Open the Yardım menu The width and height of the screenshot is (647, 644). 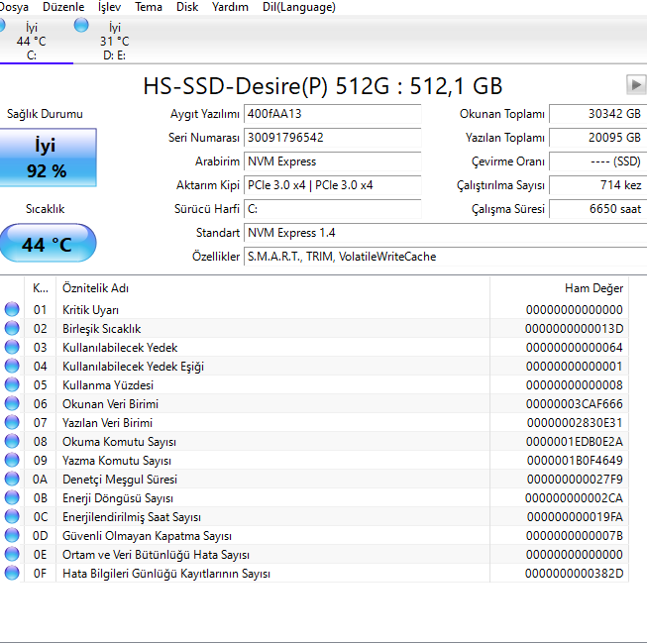pyautogui.click(x=230, y=7)
